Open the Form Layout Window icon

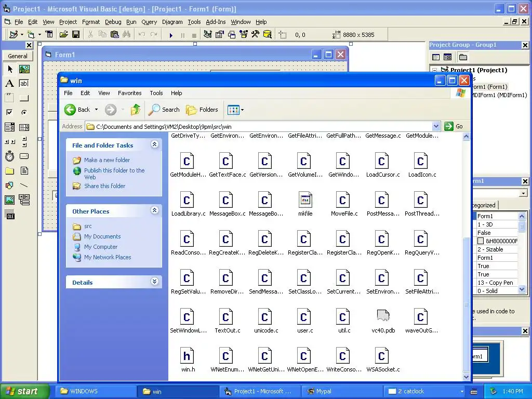[x=232, y=34]
